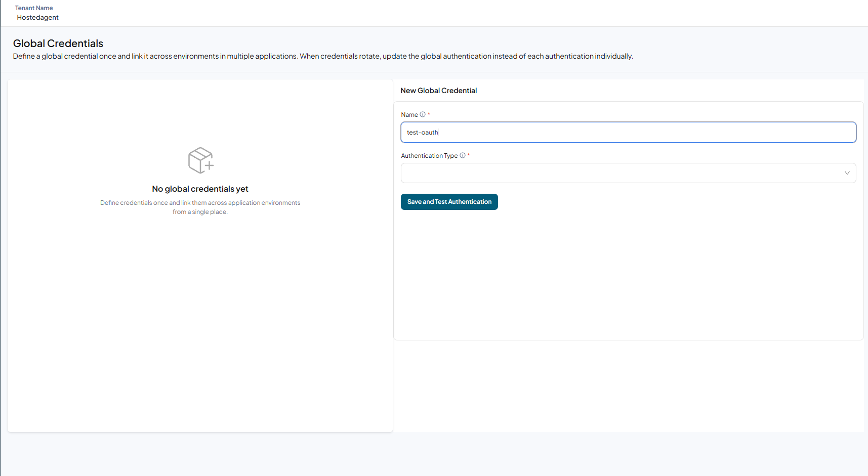Click the Name field label text
Image resolution: width=868 pixels, height=476 pixels.
click(x=409, y=115)
